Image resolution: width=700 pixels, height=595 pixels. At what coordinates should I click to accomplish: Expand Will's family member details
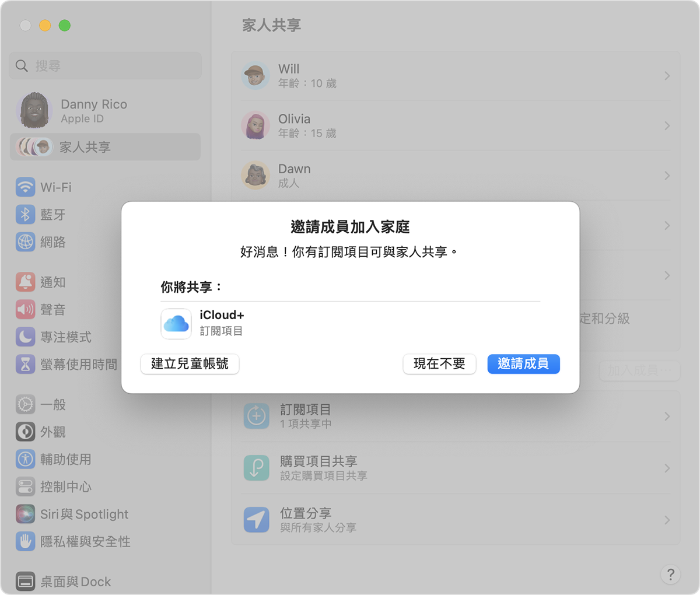click(667, 75)
